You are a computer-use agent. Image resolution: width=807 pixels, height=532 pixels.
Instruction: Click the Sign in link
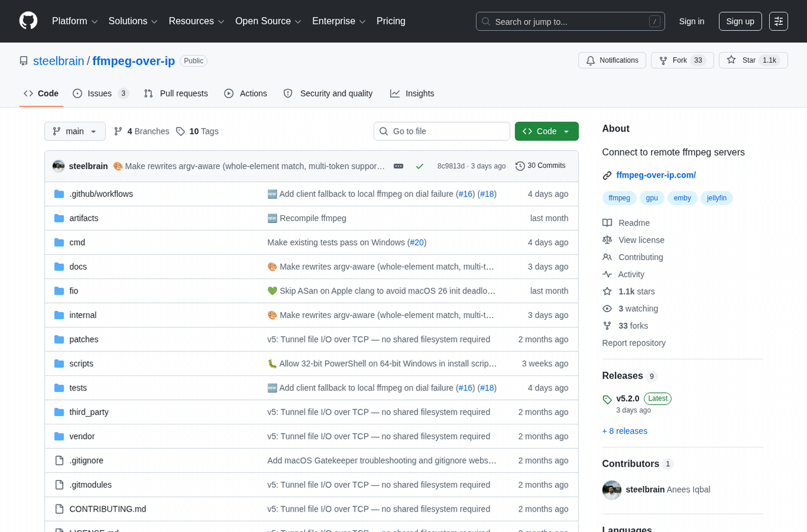(692, 22)
